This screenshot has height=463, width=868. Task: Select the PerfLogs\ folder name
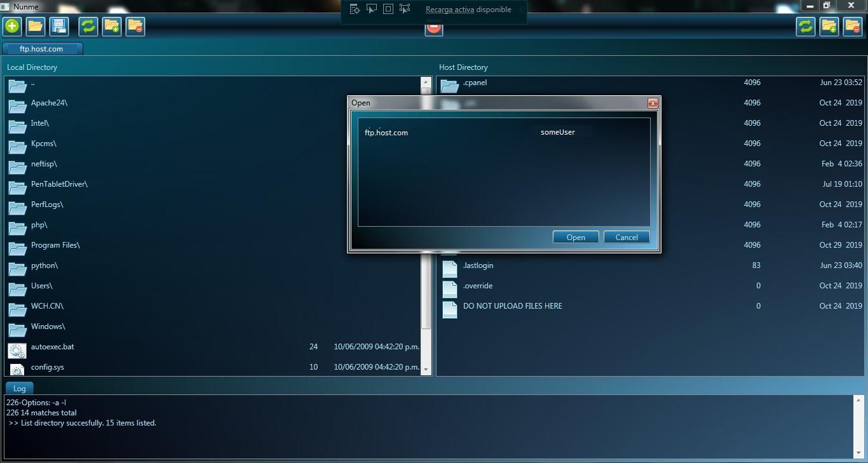pyautogui.click(x=47, y=204)
